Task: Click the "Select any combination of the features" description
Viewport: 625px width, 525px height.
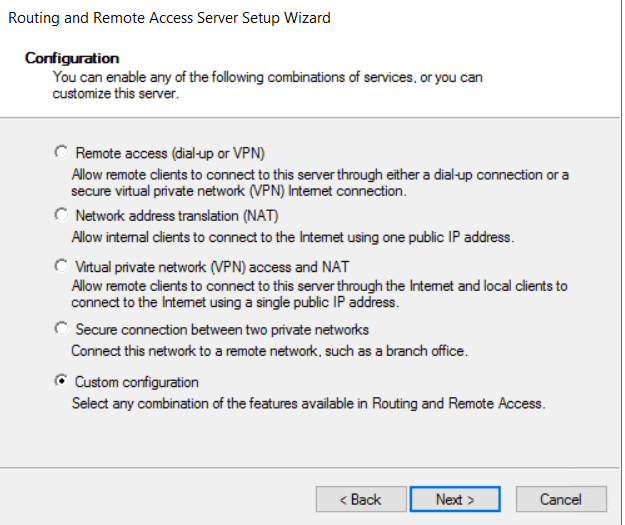Action: [308, 404]
